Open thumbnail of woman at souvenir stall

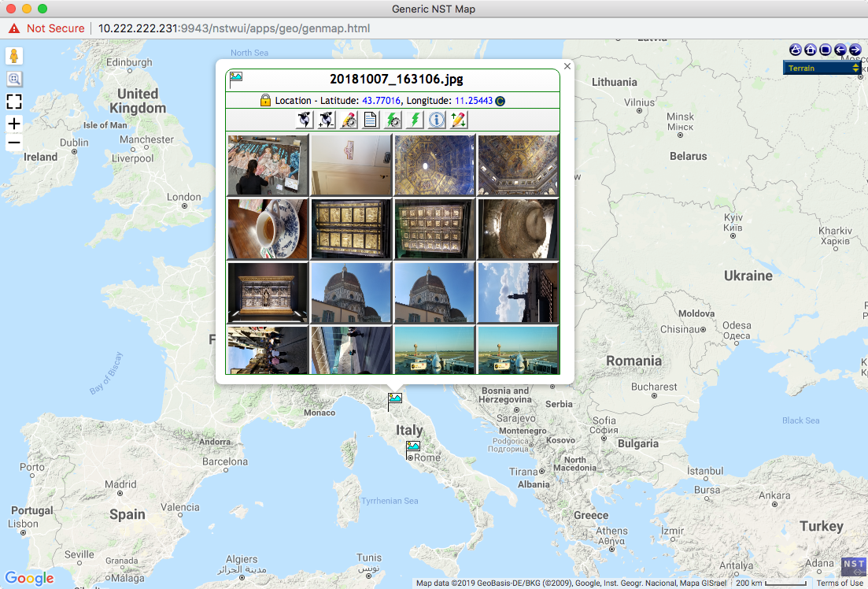(x=268, y=165)
